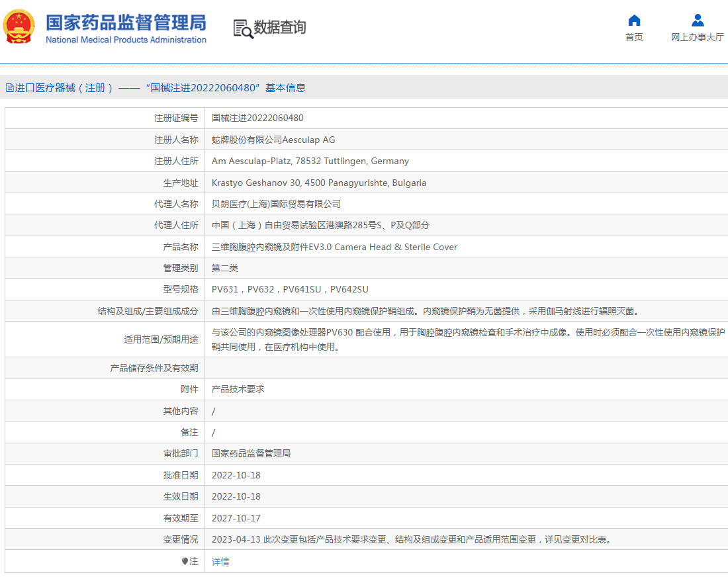Open the 网上办事大厅 text label
This screenshot has width=728, height=579.
(697, 37)
